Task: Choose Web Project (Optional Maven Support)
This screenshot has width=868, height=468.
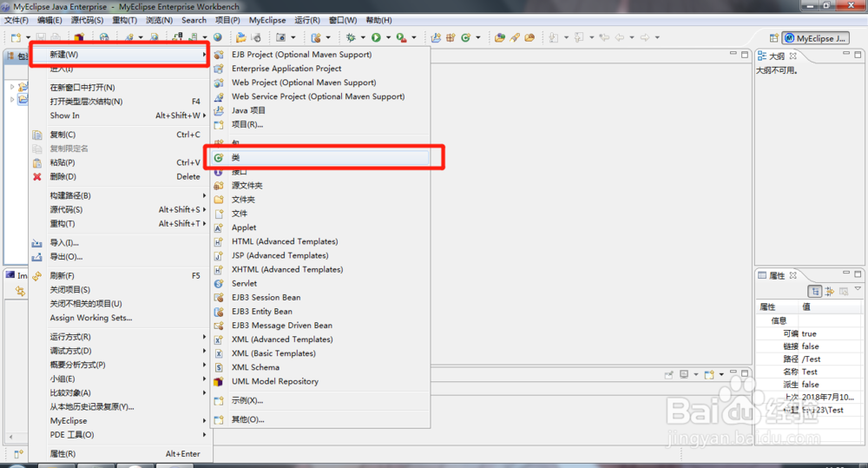Action: tap(321, 82)
